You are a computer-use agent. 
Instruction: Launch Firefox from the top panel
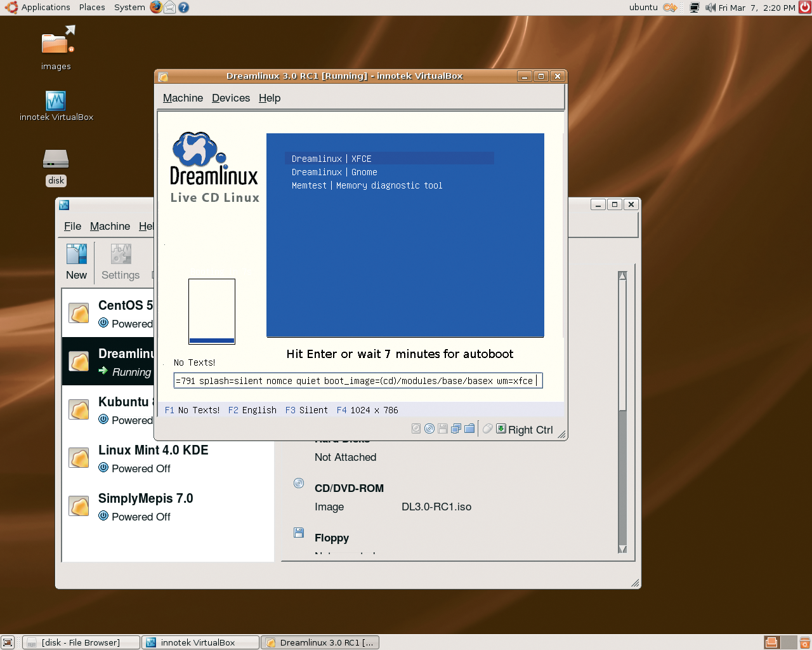click(156, 7)
